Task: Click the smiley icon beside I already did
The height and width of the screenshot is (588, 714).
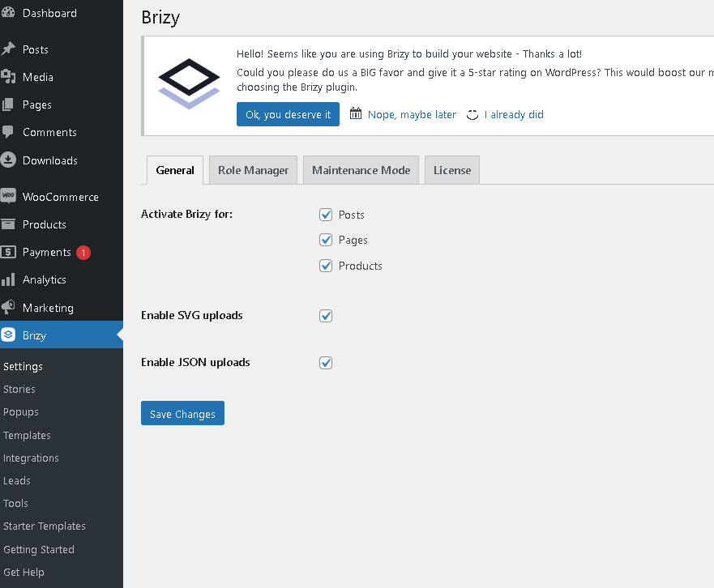Action: [472, 114]
